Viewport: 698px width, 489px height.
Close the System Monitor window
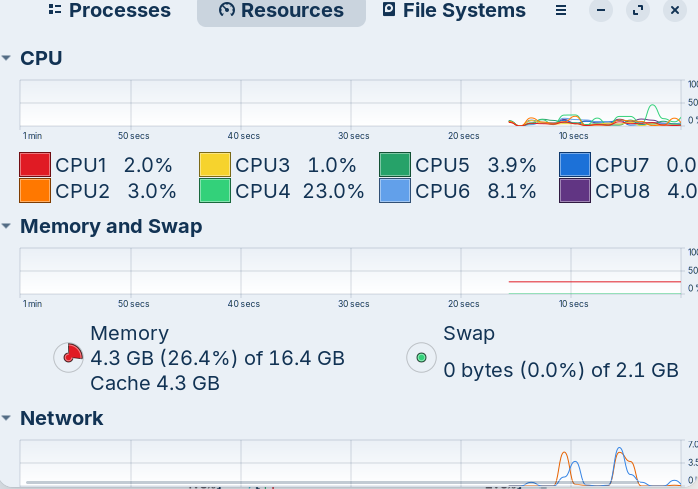(x=675, y=10)
